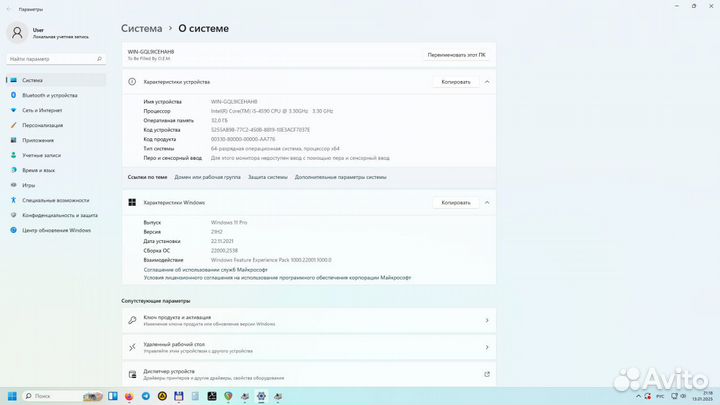Click 'Переименовать этот ПК' button

tap(456, 55)
